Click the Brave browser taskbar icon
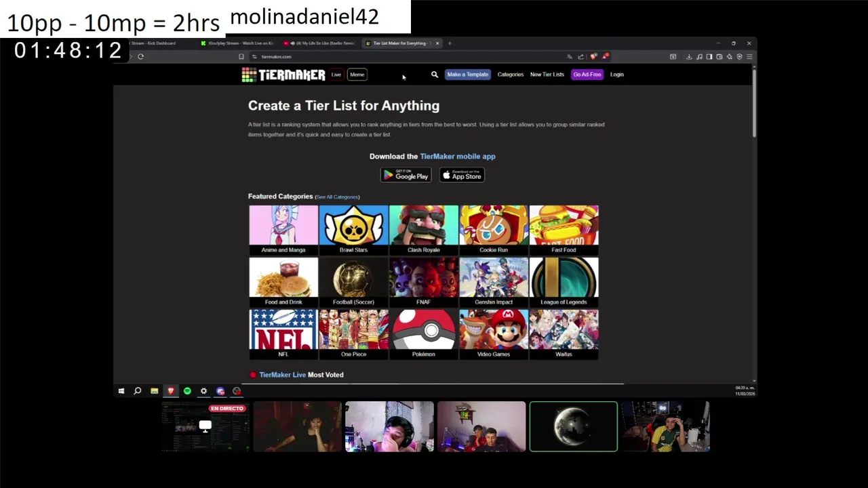The image size is (868, 488). click(170, 390)
